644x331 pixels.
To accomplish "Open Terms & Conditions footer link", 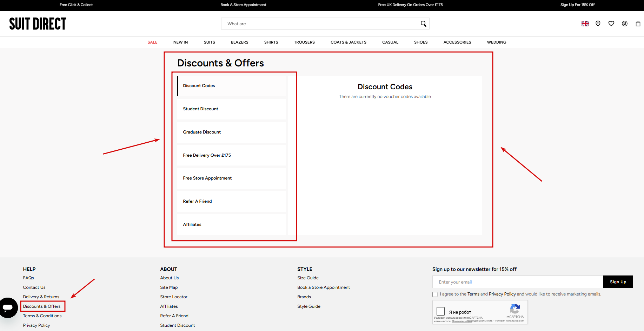I will [x=42, y=316].
